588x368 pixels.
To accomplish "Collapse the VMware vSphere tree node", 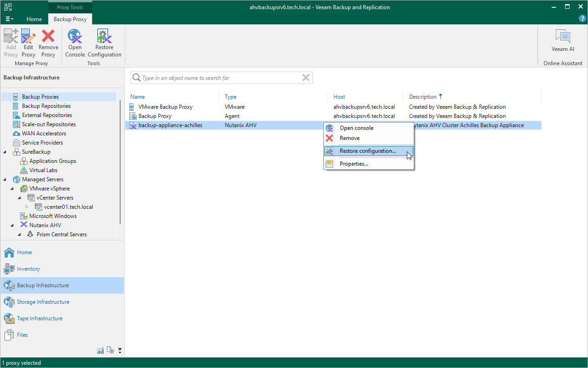I will click(12, 189).
